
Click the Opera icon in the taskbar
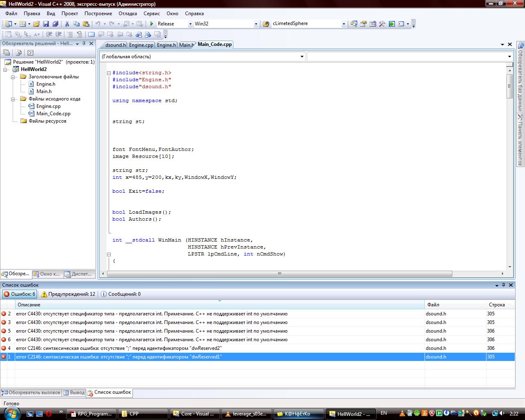click(49, 414)
